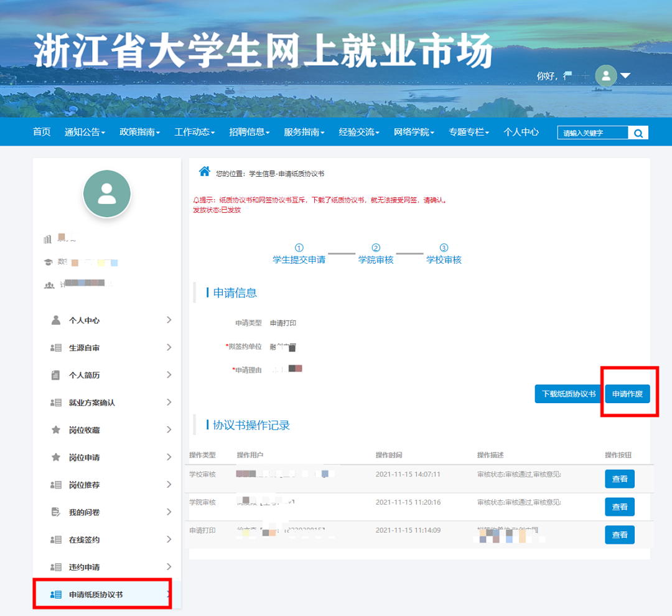Image resolution: width=672 pixels, height=616 pixels.
Task: Expand the 在线签约 sidebar chevron
Action: coord(169,539)
